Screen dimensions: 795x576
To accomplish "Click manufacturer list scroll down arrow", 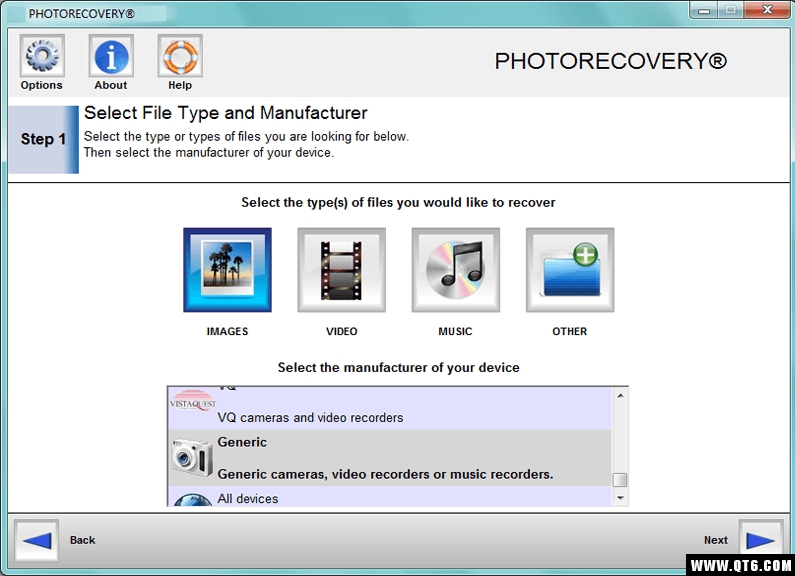I will tap(620, 498).
